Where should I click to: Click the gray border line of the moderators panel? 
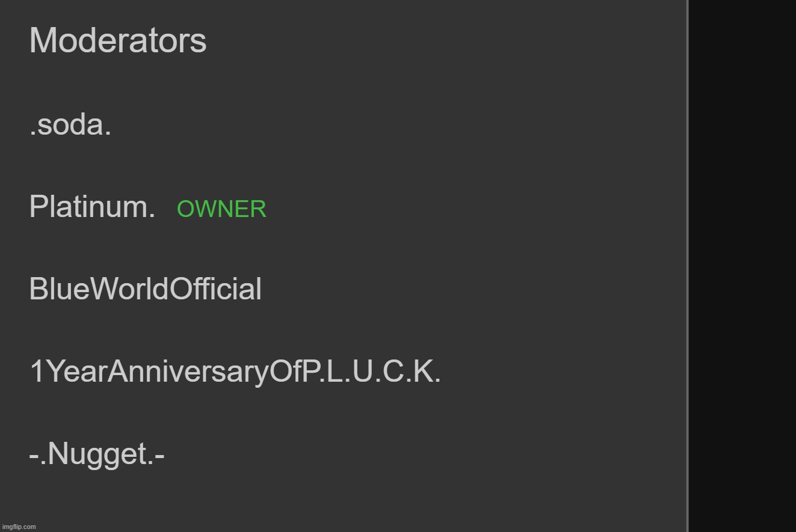coord(688,266)
